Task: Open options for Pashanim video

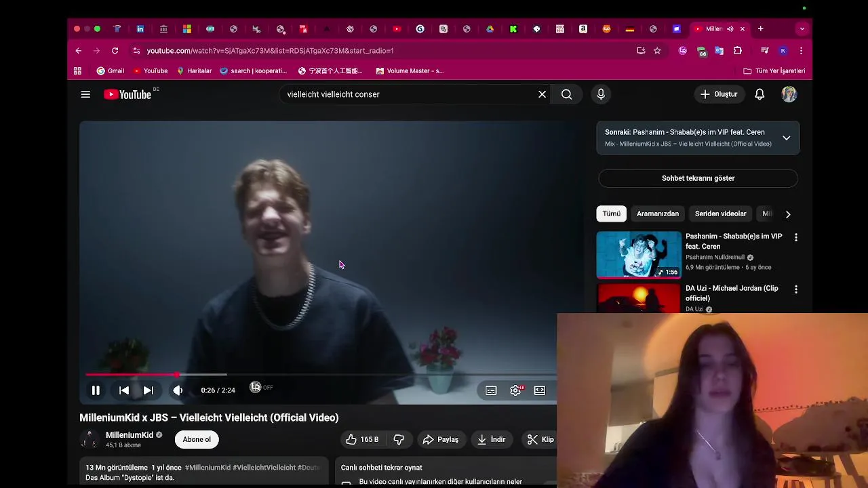Action: (796, 238)
